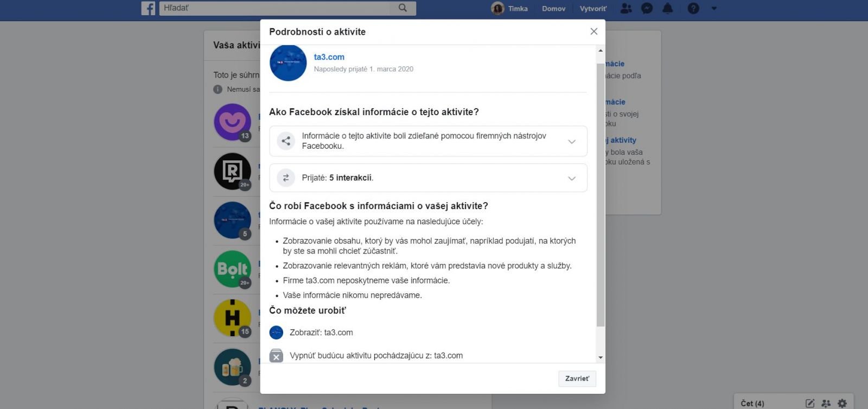868x409 pixels.
Task: Click the new message compose icon in the chat bar
Action: point(810,403)
